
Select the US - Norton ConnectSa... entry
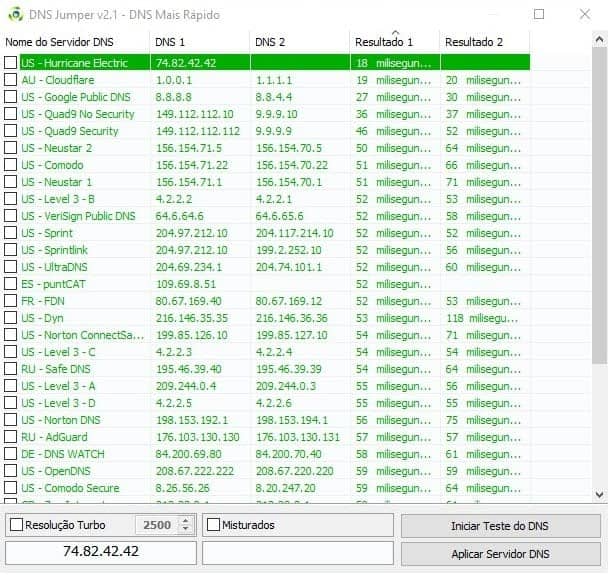(83, 335)
